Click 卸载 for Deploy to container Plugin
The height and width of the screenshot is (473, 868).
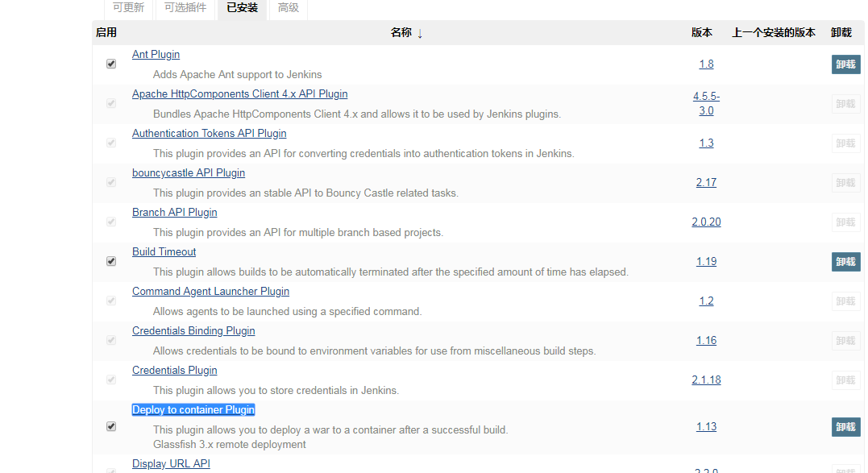(845, 426)
